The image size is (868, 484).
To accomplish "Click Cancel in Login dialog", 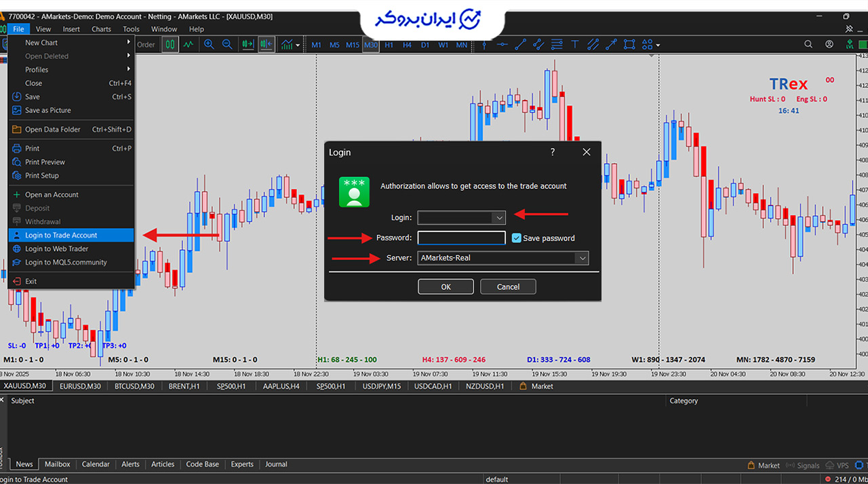I will point(508,286).
